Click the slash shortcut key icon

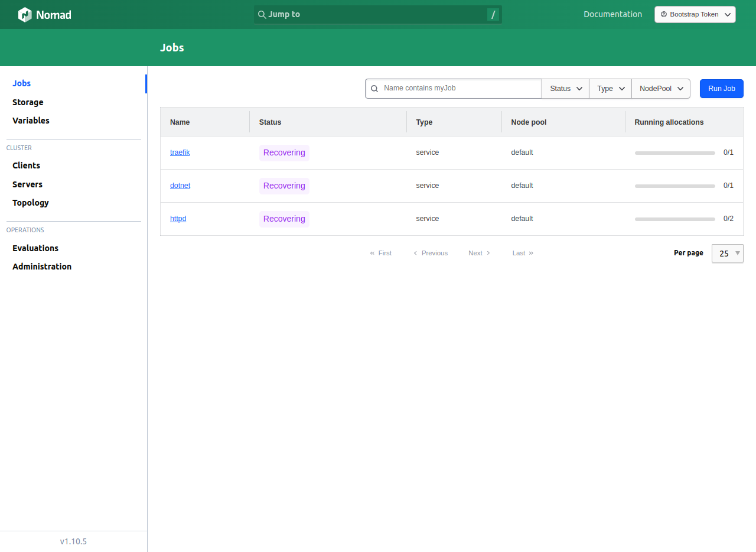coord(493,15)
